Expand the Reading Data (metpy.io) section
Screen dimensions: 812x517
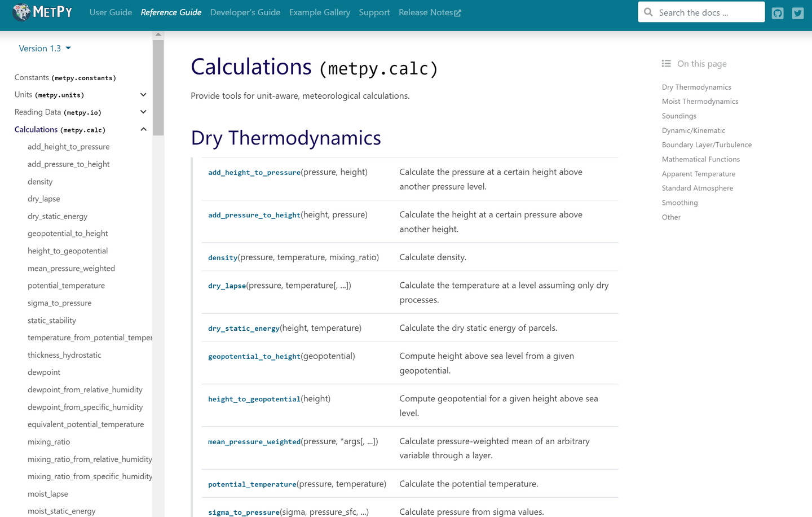point(143,112)
